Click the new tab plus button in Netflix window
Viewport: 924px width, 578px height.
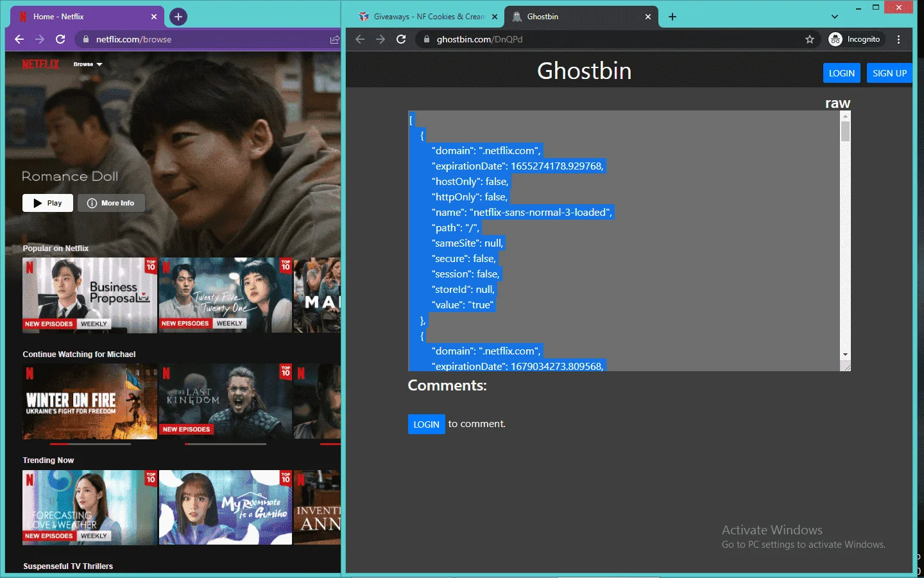[x=178, y=17]
